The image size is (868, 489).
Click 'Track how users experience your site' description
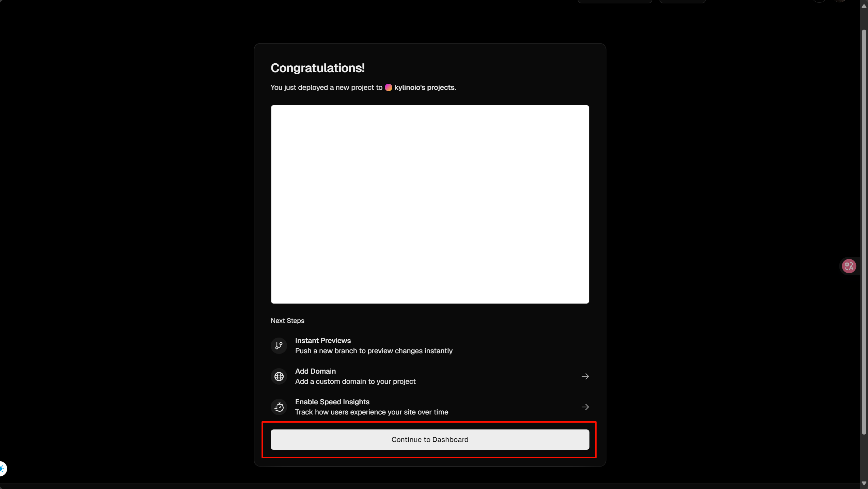coord(372,412)
